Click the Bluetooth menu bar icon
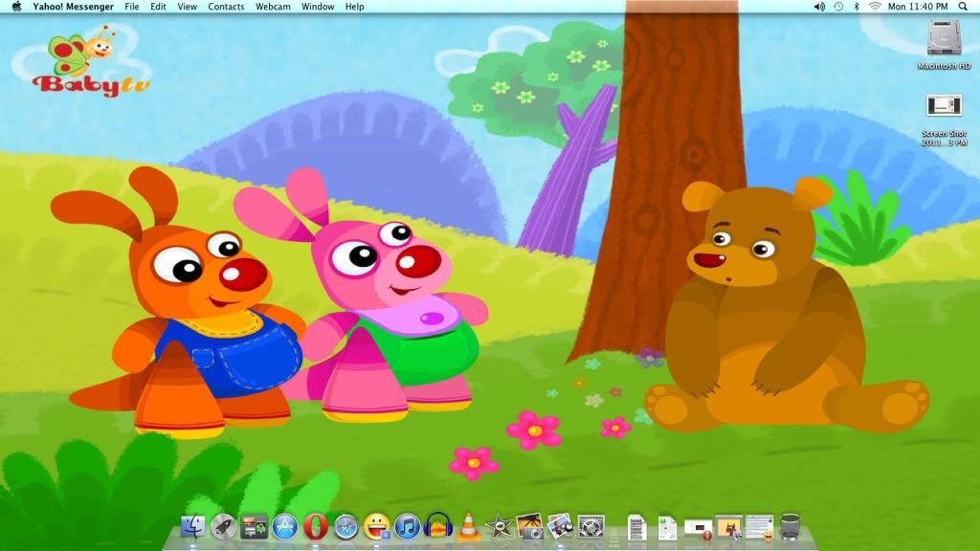 coord(857,7)
